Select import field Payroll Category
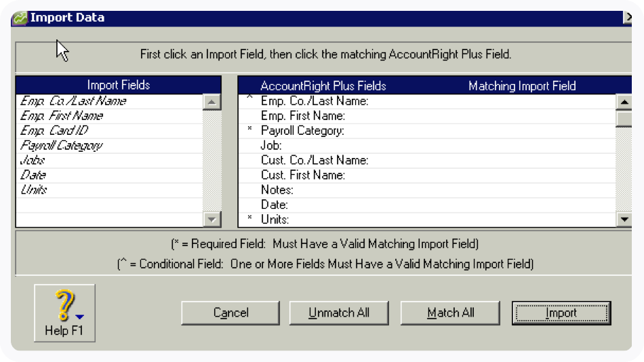644x362 pixels. (110, 146)
